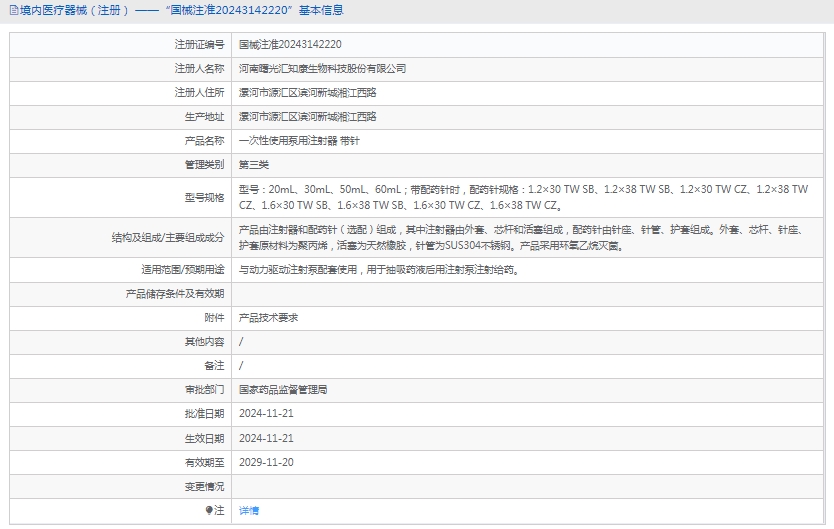Image resolution: width=834 pixels, height=529 pixels.
Task: Click the 产品储存条件及有效期 row label
Action: click(175, 294)
